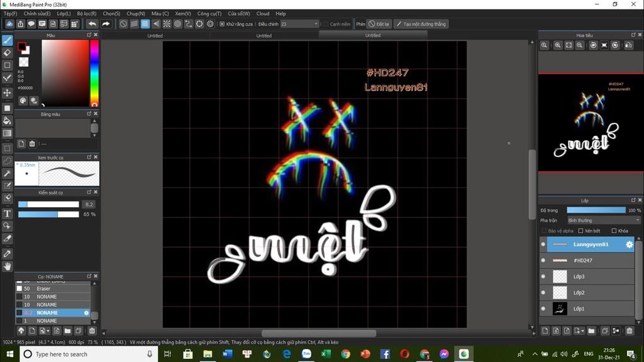This screenshot has height=362, width=644.
Task: Click the Redo arrow in toolbar
Action: coord(106,24)
